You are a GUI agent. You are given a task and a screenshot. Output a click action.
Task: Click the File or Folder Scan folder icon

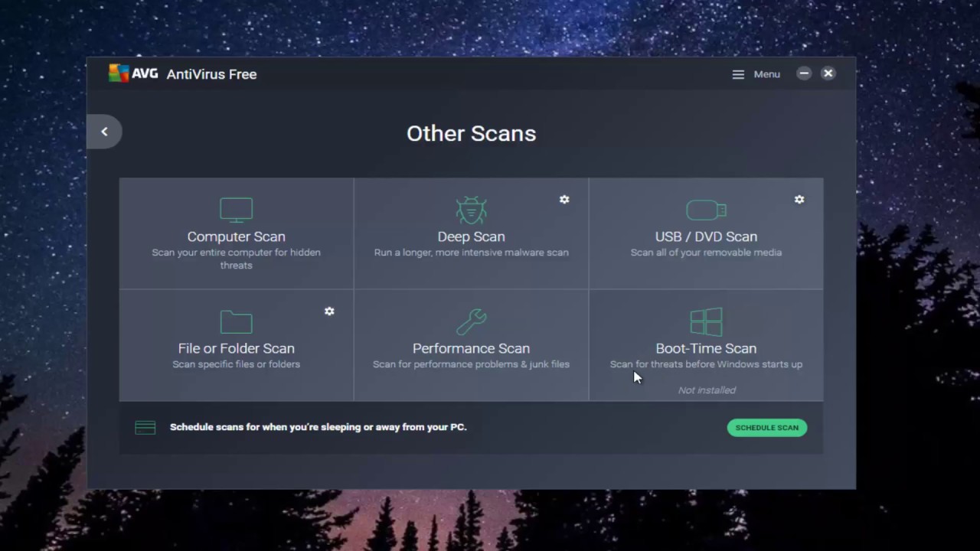[x=236, y=321]
